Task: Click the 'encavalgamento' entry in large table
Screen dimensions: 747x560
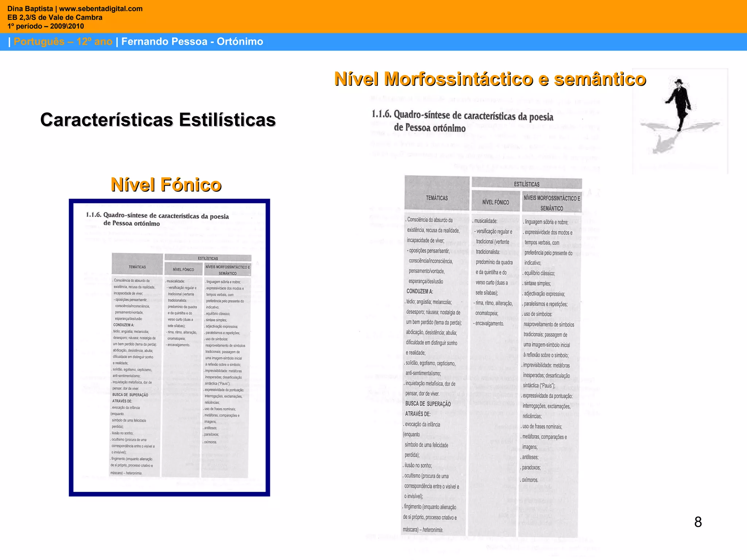Action: click(489, 323)
